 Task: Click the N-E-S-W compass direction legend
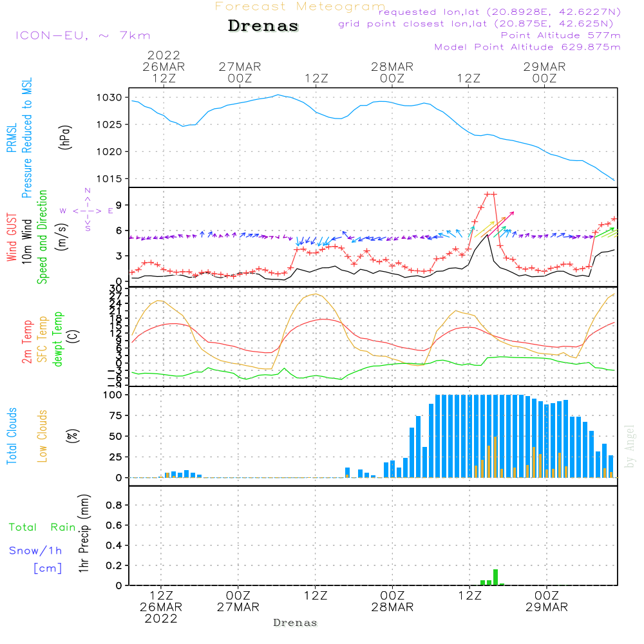coord(87,211)
